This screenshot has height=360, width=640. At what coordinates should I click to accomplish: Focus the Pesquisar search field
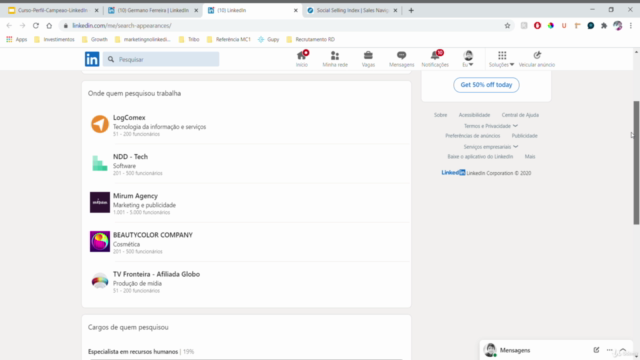tap(161, 59)
